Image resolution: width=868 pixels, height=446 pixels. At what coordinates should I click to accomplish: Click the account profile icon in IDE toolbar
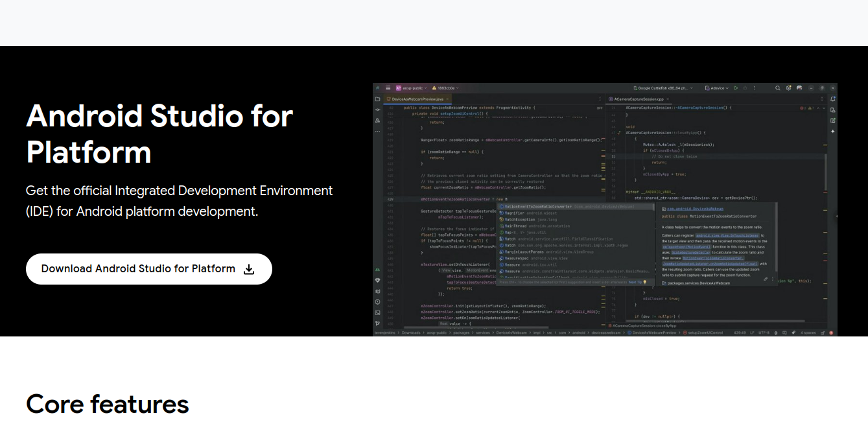click(x=799, y=88)
